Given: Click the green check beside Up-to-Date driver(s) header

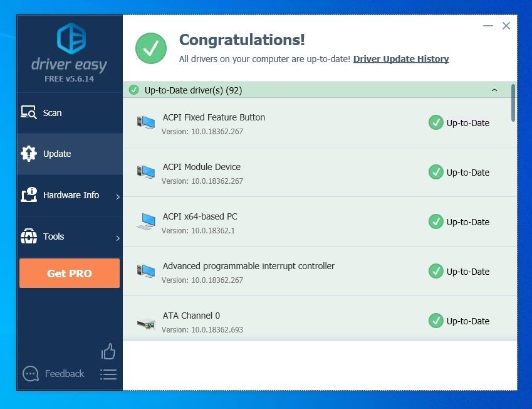Looking at the screenshot, I should pyautogui.click(x=133, y=90).
